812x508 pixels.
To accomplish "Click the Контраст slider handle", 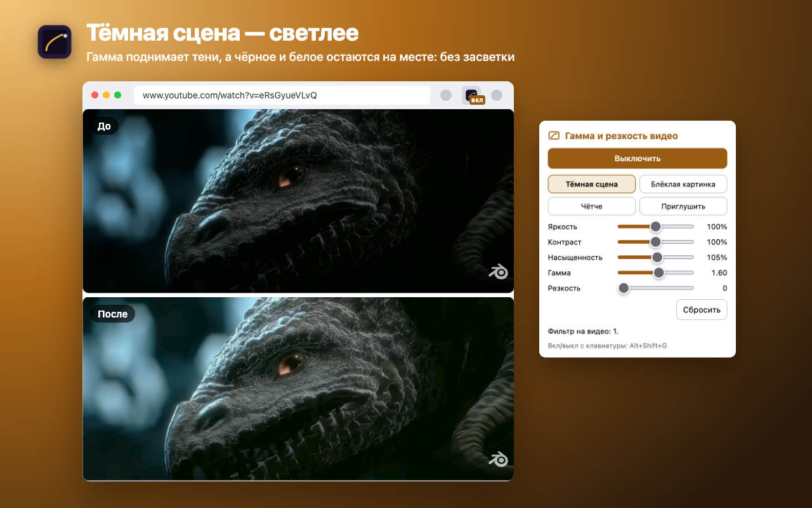I will (656, 242).
